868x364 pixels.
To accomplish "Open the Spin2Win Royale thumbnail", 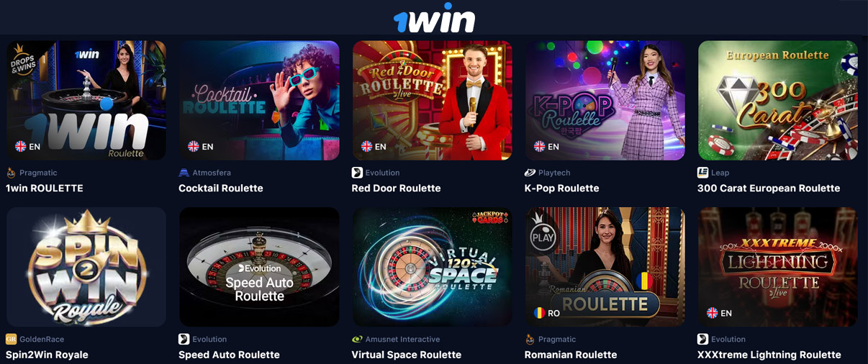I will click(86, 267).
